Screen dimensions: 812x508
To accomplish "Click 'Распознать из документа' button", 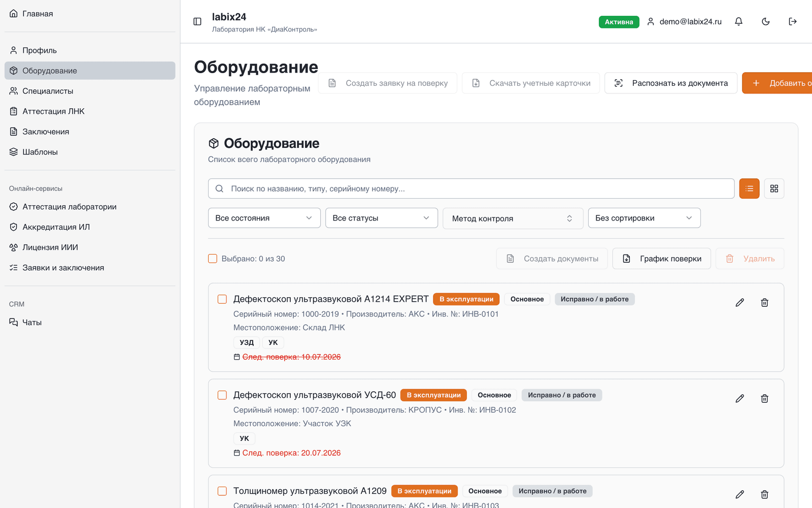I will point(671,83).
